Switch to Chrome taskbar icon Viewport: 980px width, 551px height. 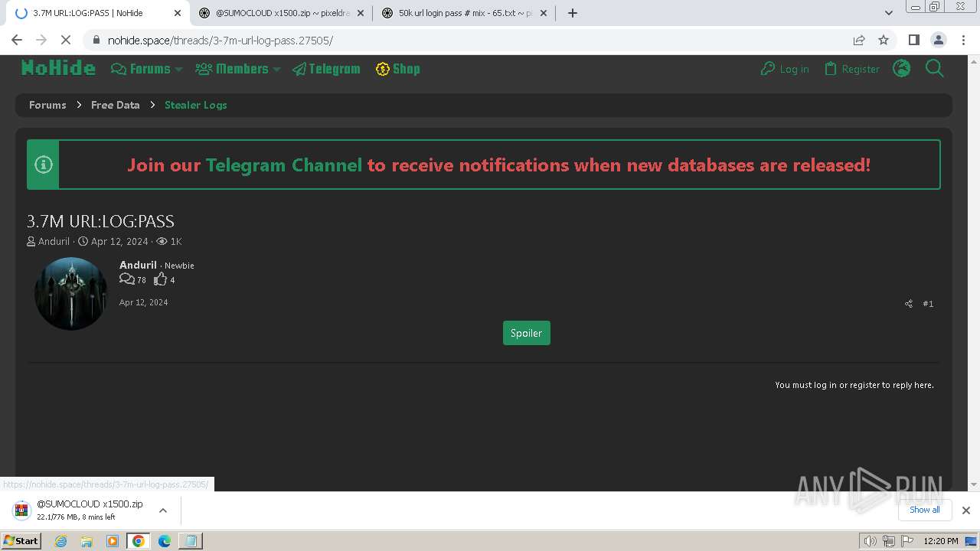point(139,541)
